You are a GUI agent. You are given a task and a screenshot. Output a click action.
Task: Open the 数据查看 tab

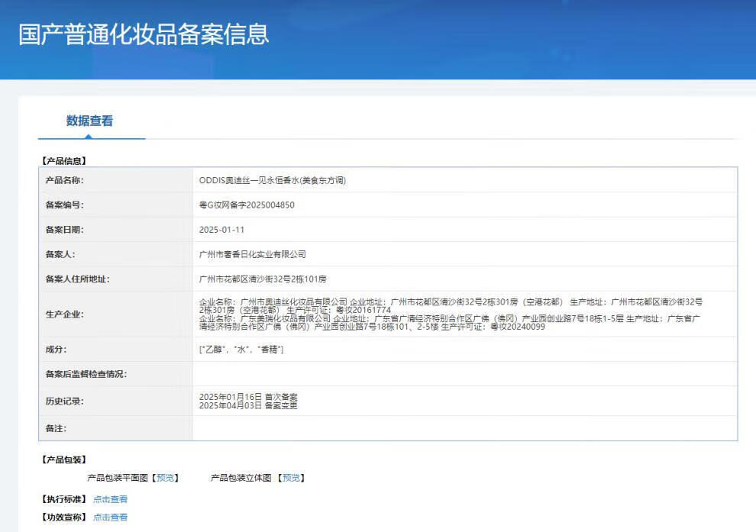click(89, 121)
